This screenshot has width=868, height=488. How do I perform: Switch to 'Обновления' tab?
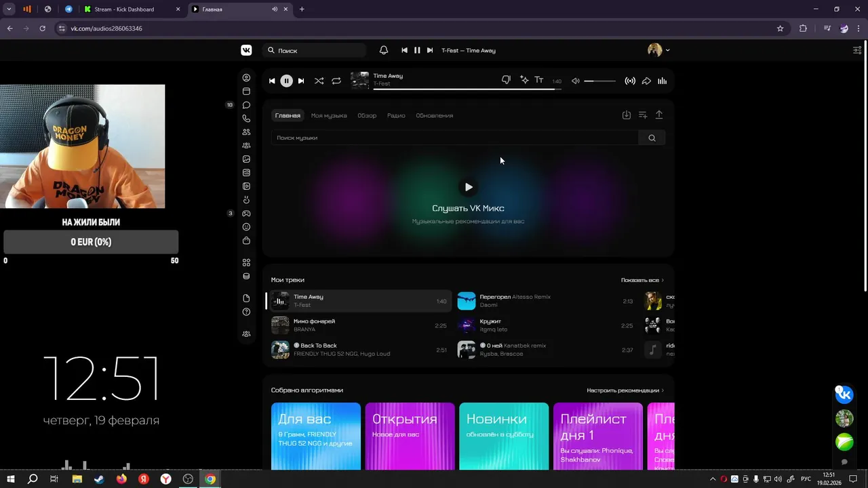point(435,115)
